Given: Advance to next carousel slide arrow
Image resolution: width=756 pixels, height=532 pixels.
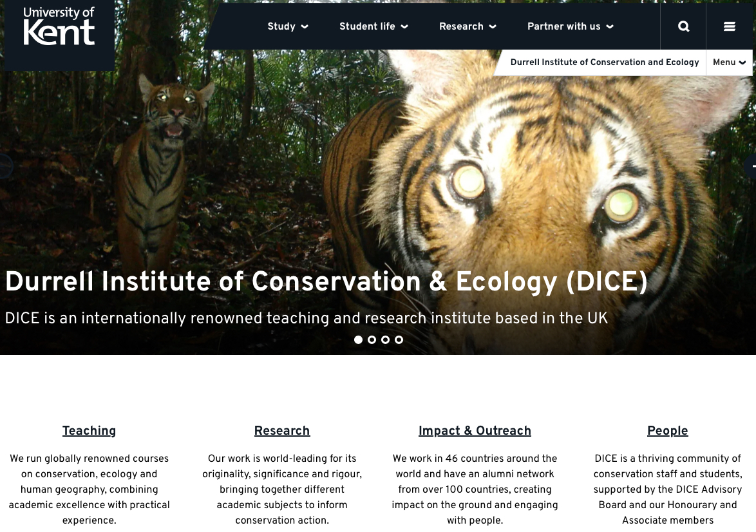Looking at the screenshot, I should [751, 166].
